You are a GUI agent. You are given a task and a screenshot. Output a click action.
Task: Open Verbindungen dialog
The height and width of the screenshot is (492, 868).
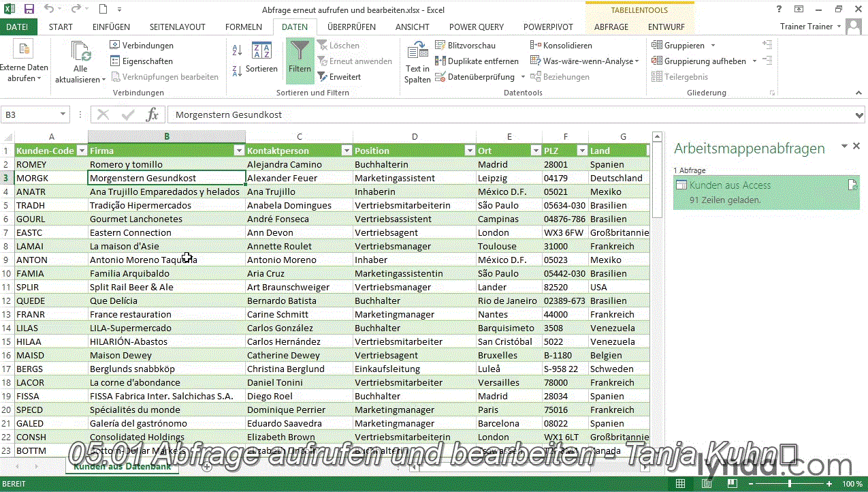[x=142, y=46]
